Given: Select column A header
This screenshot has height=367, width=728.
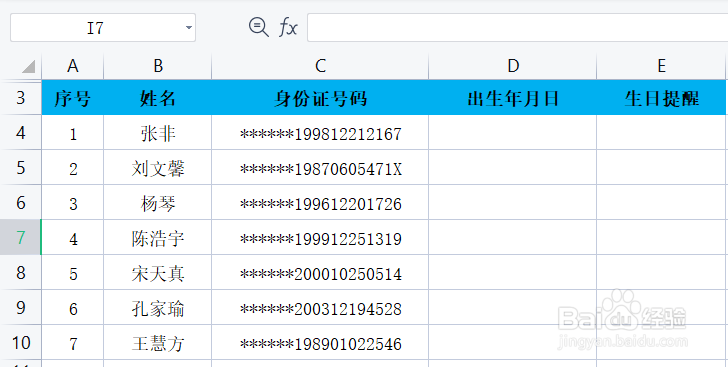Looking at the screenshot, I should (x=72, y=66).
